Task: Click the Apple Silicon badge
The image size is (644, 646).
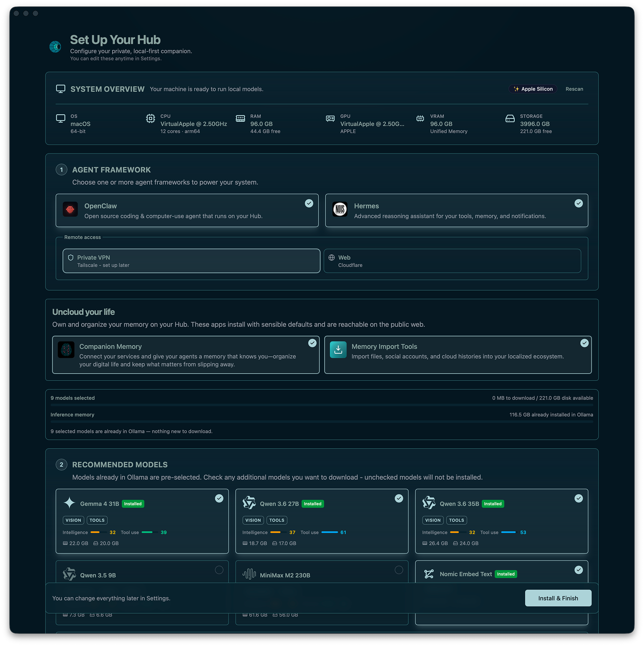Action: pyautogui.click(x=533, y=89)
